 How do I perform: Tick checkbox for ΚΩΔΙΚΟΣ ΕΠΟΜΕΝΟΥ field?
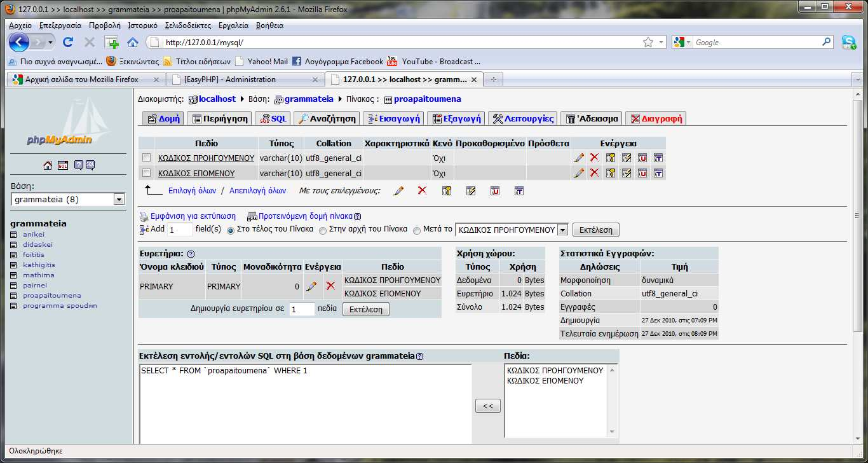pyautogui.click(x=147, y=173)
